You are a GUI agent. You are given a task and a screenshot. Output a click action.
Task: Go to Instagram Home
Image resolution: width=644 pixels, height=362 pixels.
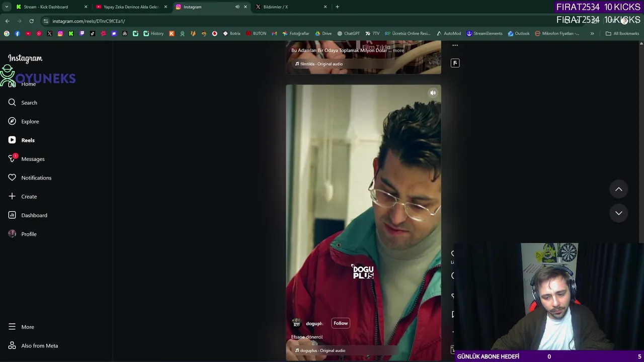coord(23,84)
